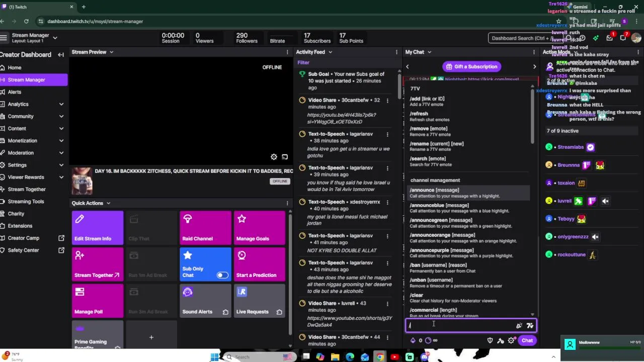Go to previous chat header with left arrow
The width and height of the screenshot is (644, 362).
(408, 66)
